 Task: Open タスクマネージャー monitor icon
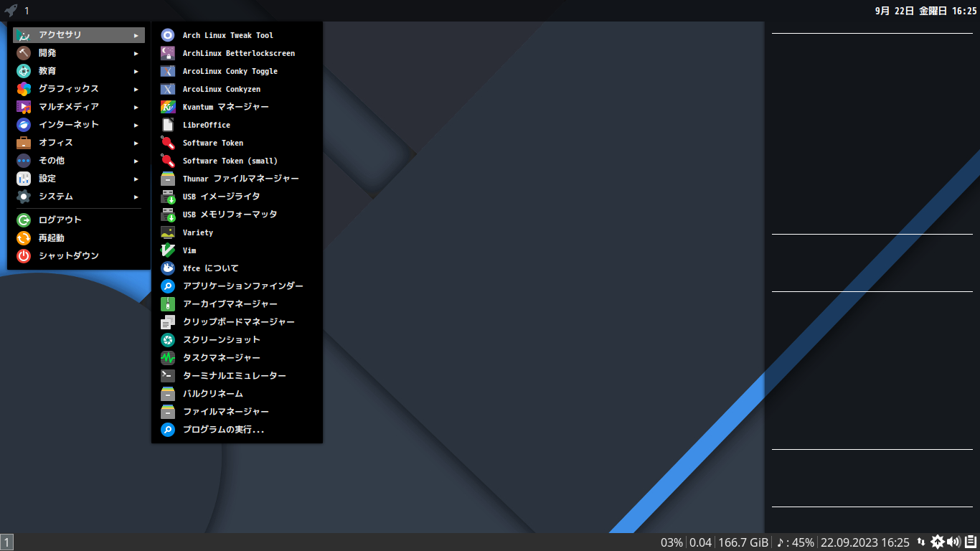(x=168, y=358)
